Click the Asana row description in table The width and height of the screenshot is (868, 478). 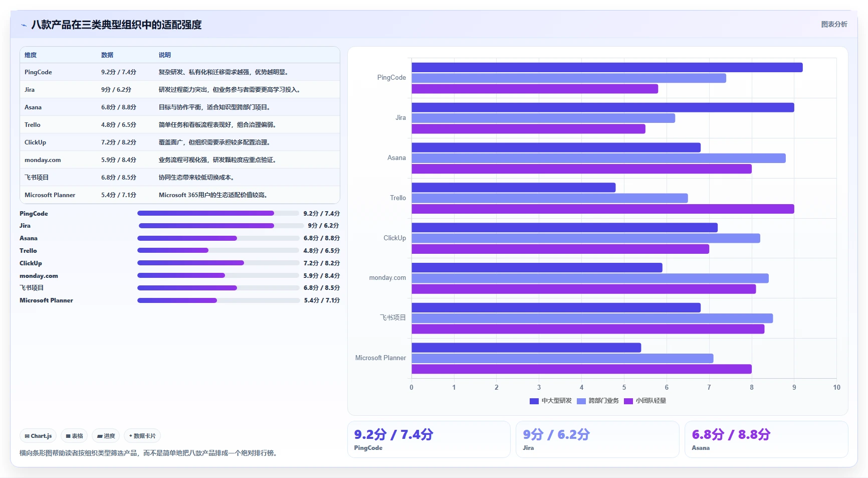(215, 107)
